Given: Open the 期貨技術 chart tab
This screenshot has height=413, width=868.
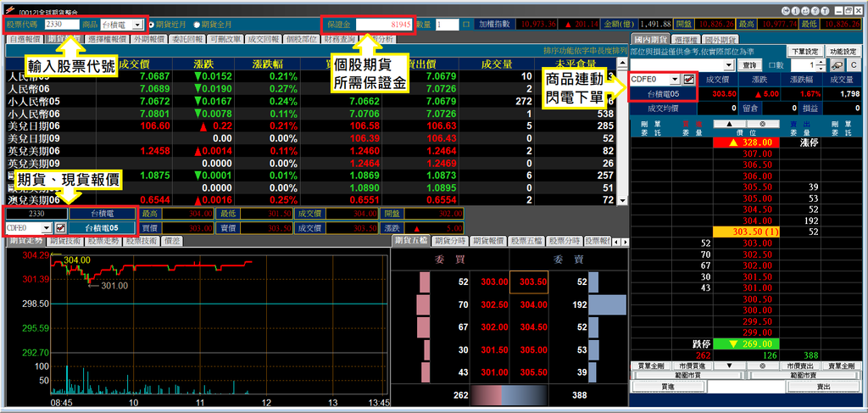Looking at the screenshot, I should [x=65, y=241].
